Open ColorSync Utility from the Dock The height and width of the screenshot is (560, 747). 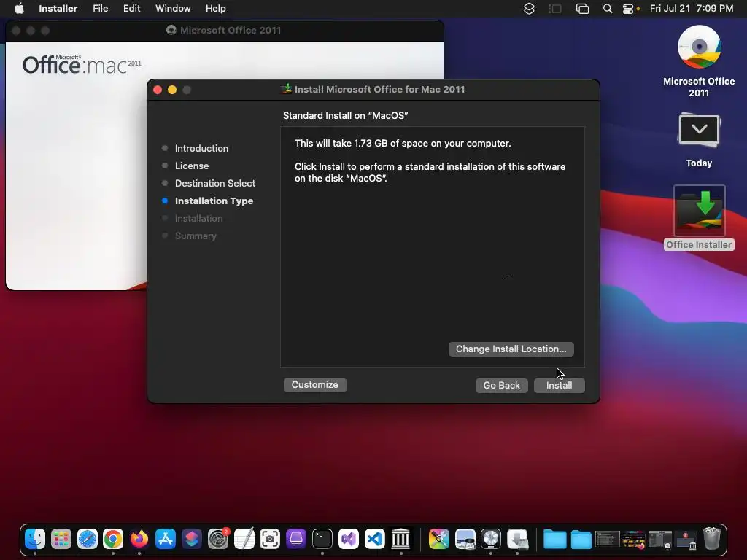pyautogui.click(x=438, y=539)
